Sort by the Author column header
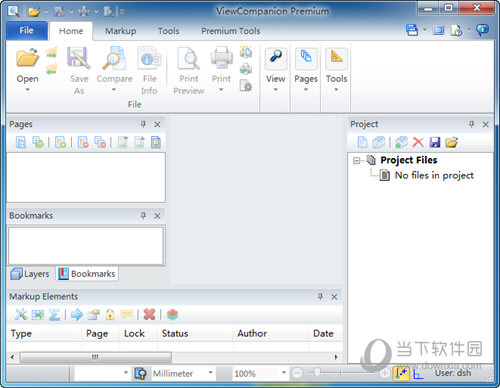 tap(271, 334)
